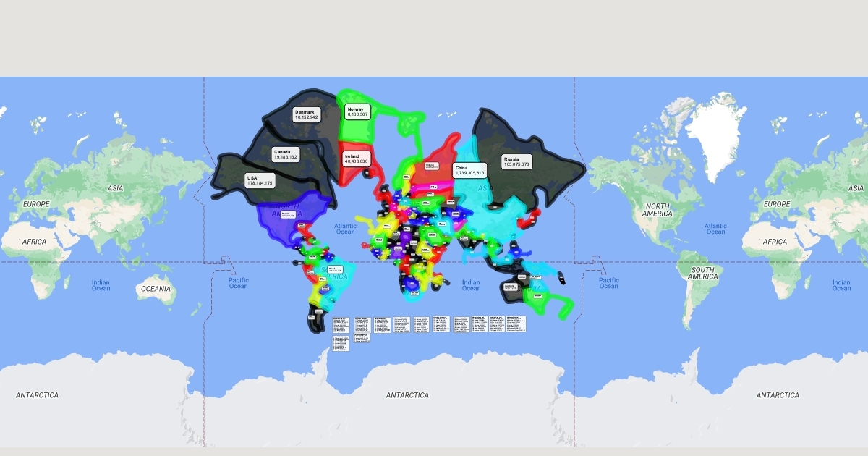Click North America label on right map
868x456 pixels.
click(x=658, y=209)
